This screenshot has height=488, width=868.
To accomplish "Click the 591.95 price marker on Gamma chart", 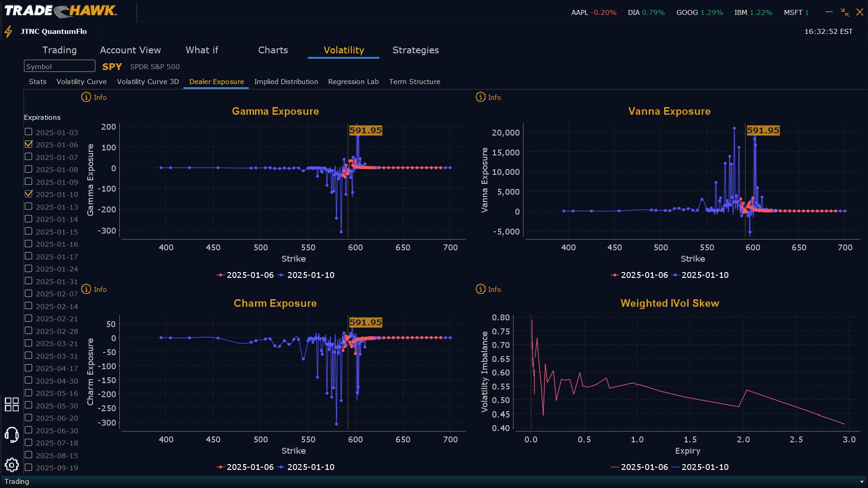I will click(x=365, y=131).
